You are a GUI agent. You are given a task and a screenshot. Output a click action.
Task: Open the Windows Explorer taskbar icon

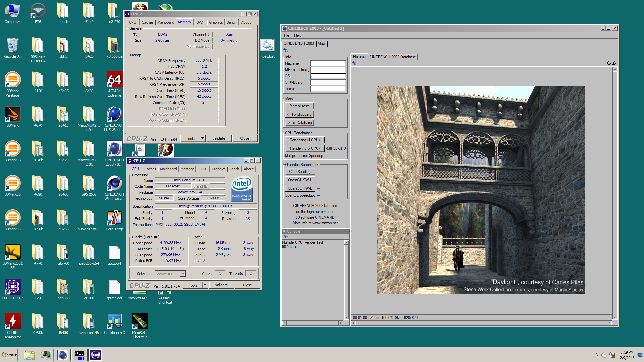pos(29,355)
